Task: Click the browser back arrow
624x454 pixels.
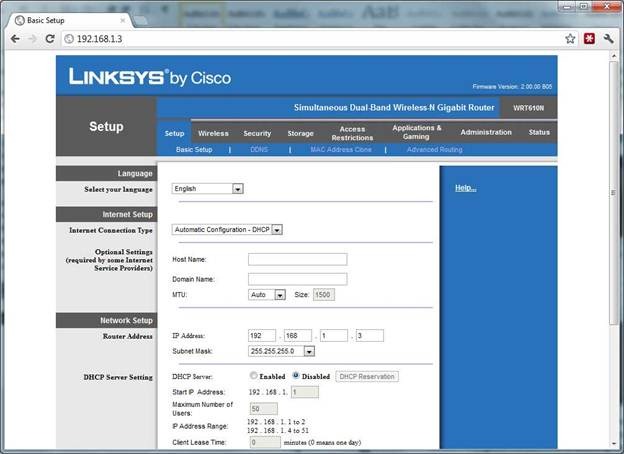Action: [x=15, y=39]
